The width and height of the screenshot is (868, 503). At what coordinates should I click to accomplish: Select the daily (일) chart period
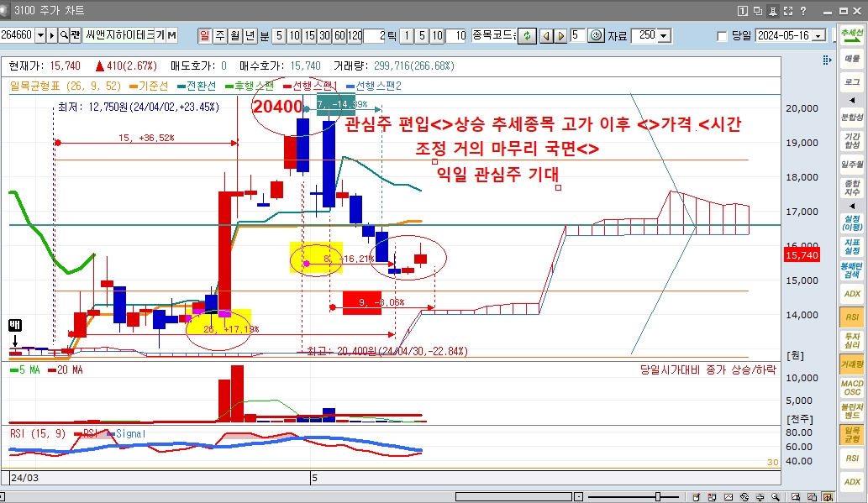point(205,36)
